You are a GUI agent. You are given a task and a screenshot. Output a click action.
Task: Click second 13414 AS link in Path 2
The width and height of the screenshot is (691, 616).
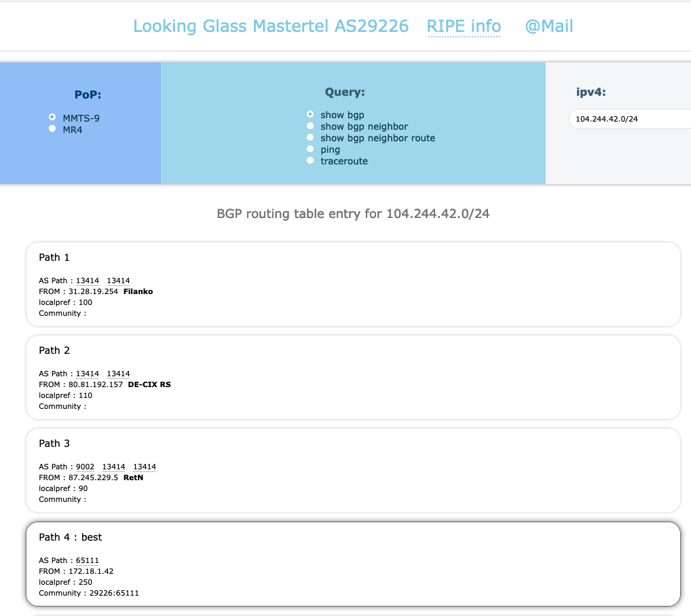[118, 374]
